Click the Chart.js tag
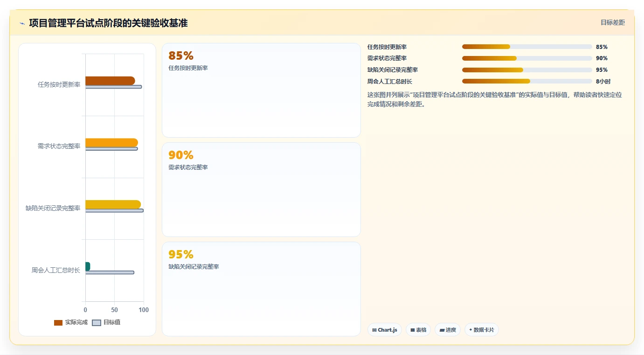This screenshot has width=644, height=355. (x=385, y=330)
